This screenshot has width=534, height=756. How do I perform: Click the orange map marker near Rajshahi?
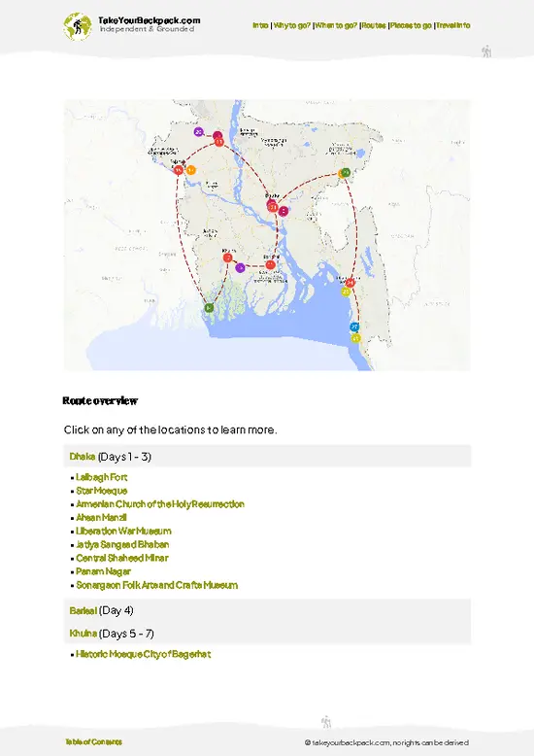click(x=191, y=170)
